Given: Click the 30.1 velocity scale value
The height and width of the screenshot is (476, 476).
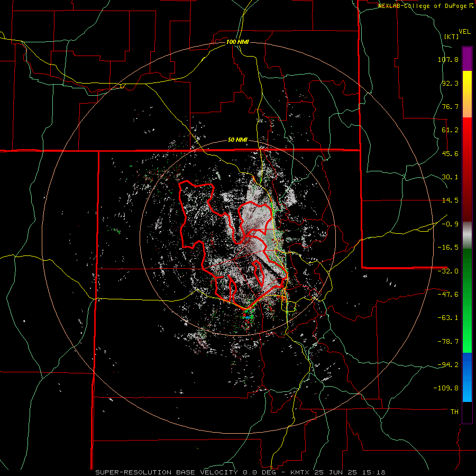Looking at the screenshot, I should (x=450, y=177).
